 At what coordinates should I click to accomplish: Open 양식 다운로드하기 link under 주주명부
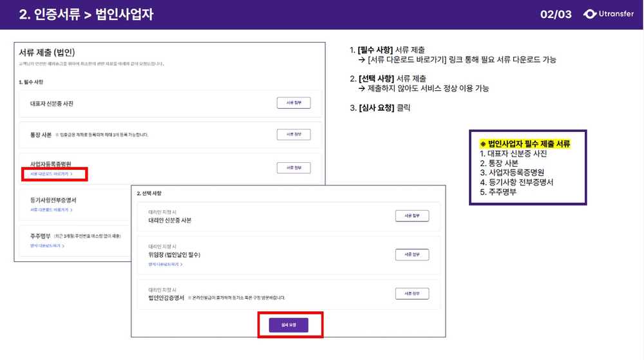point(47,246)
